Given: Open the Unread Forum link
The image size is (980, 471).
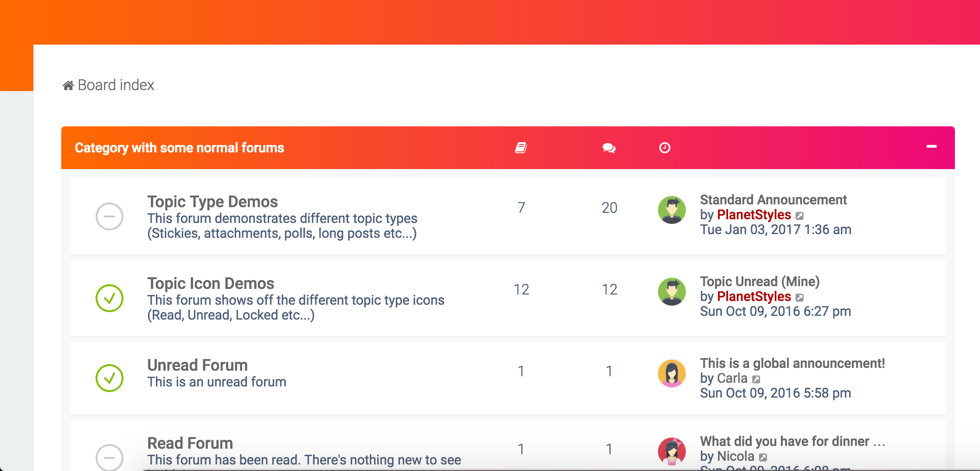Looking at the screenshot, I should [198, 365].
